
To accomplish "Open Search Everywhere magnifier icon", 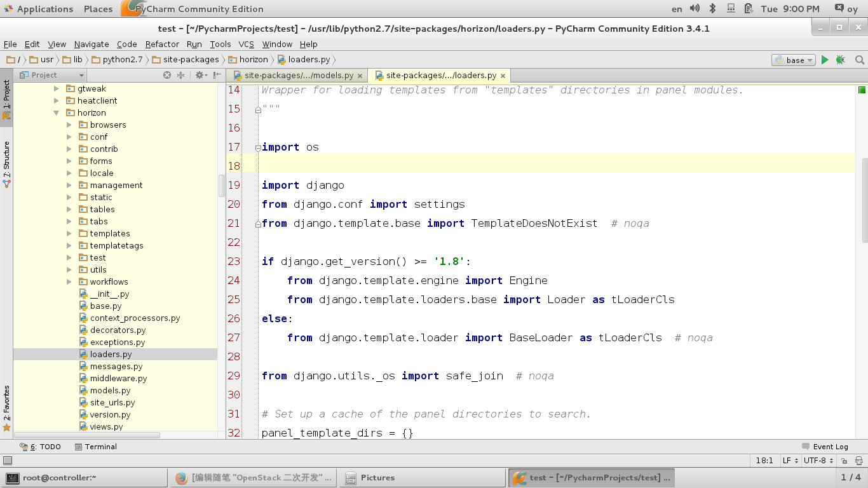I will [859, 60].
